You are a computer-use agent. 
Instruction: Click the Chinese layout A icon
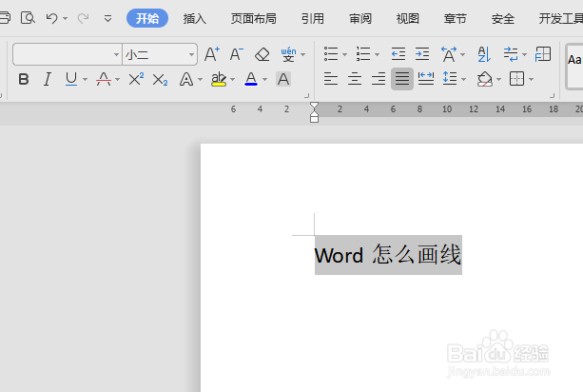pos(449,54)
